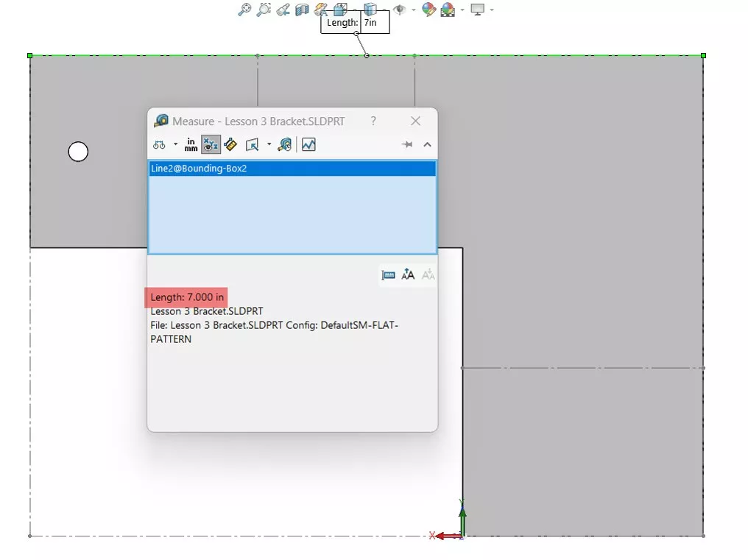This screenshot has width=748, height=560.
Task: Activate the Section View tool
Action: click(x=302, y=9)
